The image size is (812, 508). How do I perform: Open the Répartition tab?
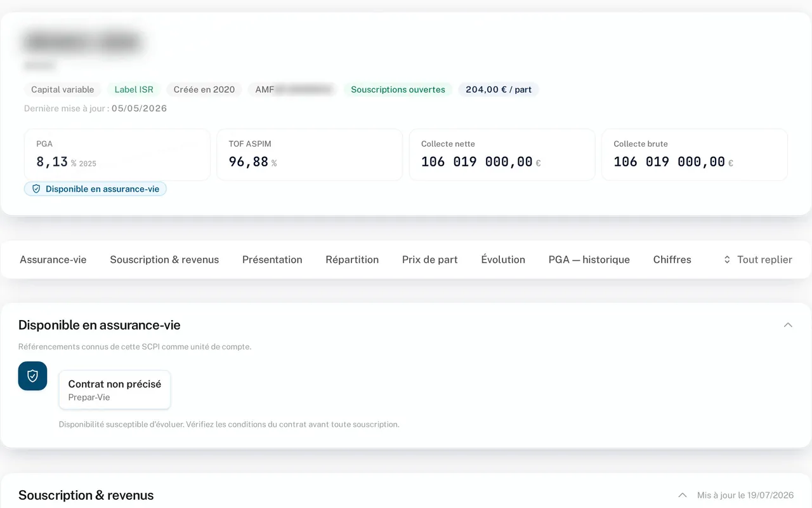tap(352, 260)
